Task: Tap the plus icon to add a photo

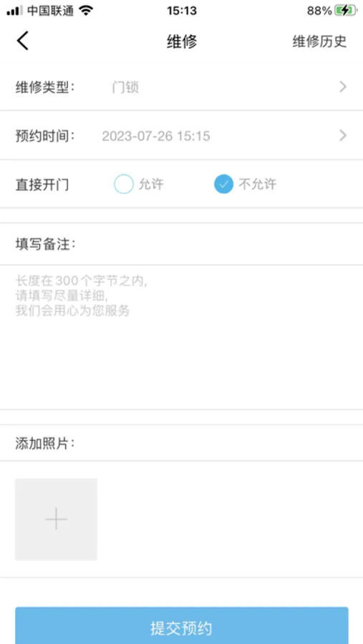Action: click(57, 519)
